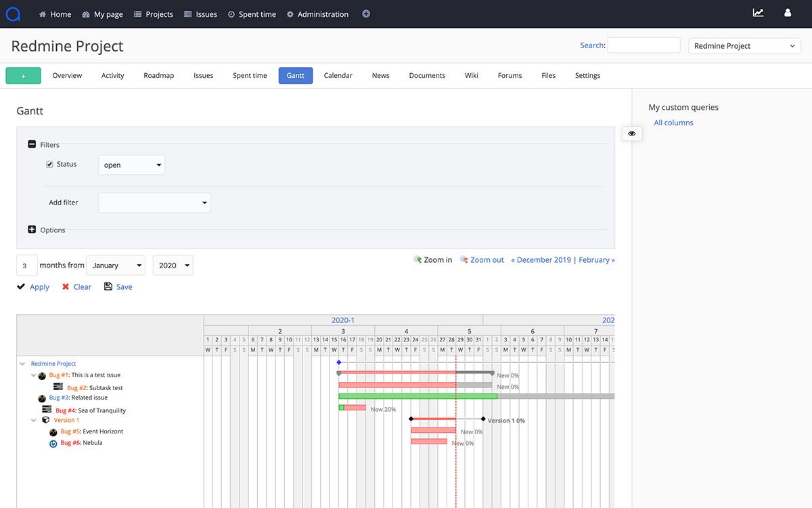The image size is (812, 508).
Task: Click the Save link
Action: tap(125, 287)
